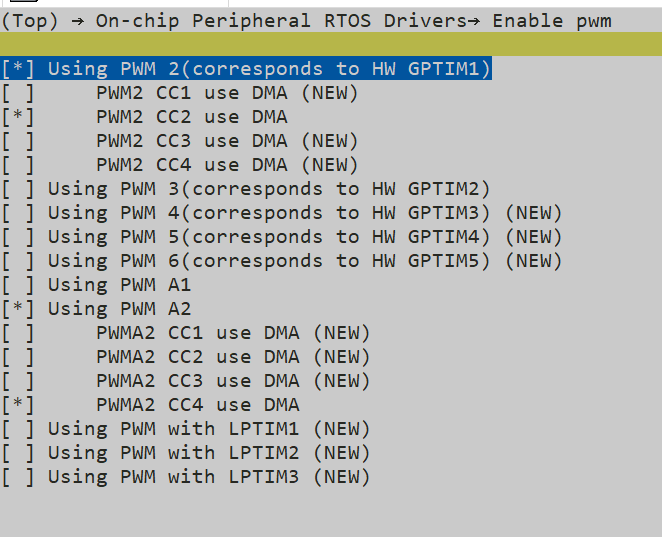Enable PWM2 CC3 use DMA option

click(x=19, y=141)
